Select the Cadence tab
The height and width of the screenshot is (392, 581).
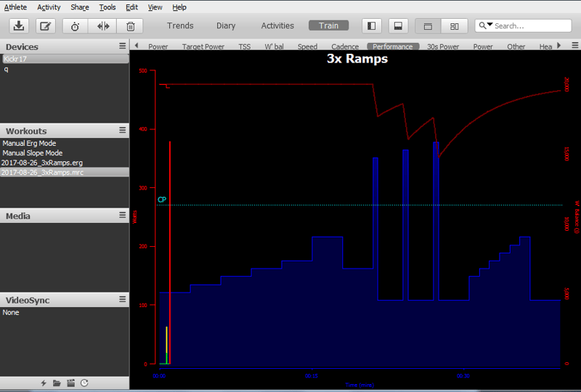point(345,46)
